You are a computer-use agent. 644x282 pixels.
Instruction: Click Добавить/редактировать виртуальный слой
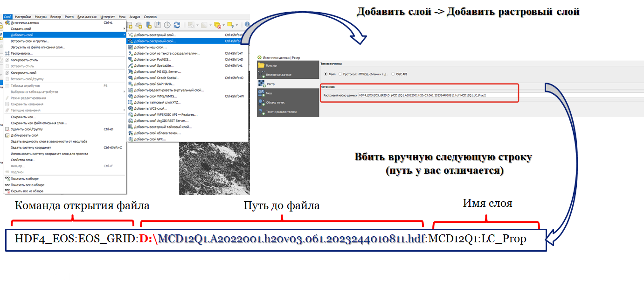click(x=188, y=90)
